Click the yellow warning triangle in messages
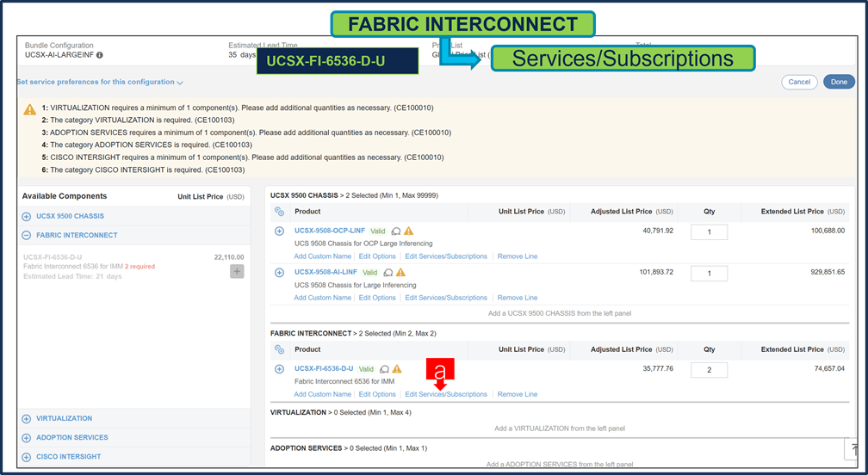The height and width of the screenshot is (475, 868). pos(30,109)
